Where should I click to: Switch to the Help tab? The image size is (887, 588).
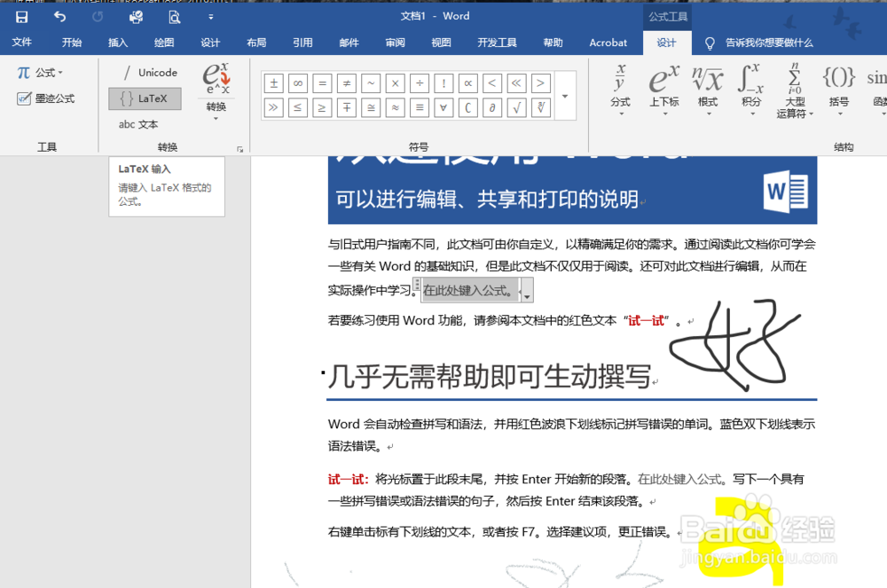(553, 43)
